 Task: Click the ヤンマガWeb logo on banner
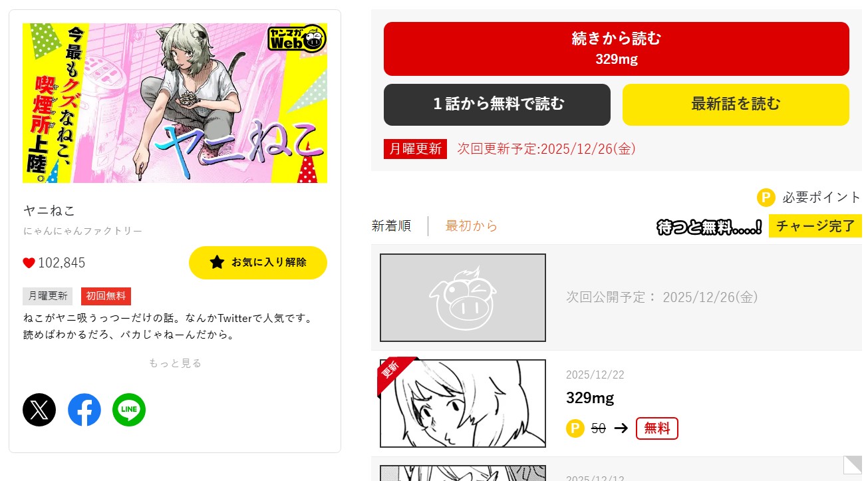(297, 39)
